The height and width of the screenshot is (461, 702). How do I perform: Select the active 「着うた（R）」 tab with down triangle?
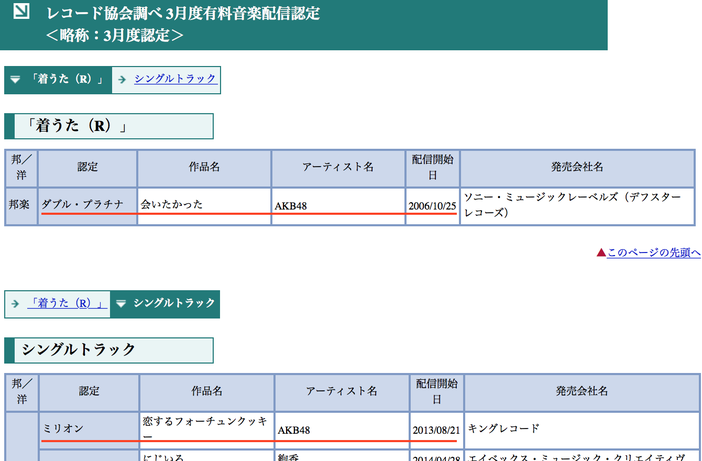(x=58, y=80)
